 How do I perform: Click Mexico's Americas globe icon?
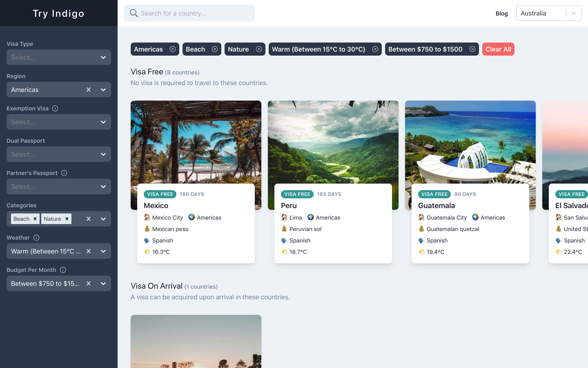click(192, 217)
